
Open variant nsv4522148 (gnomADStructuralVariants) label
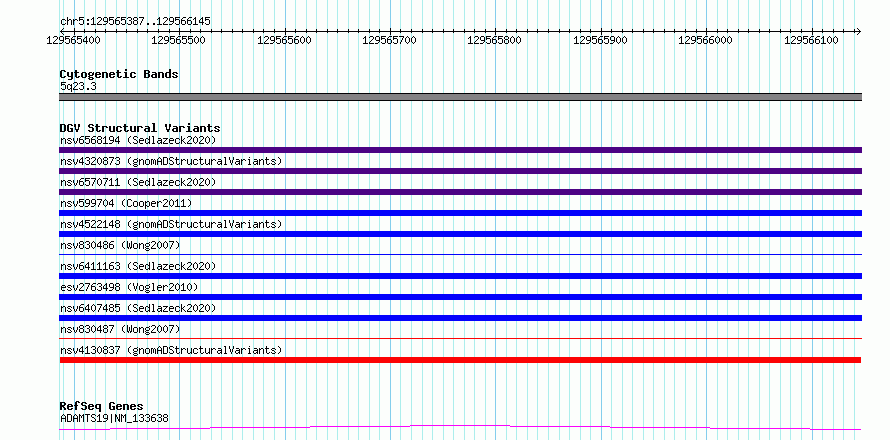(x=171, y=224)
